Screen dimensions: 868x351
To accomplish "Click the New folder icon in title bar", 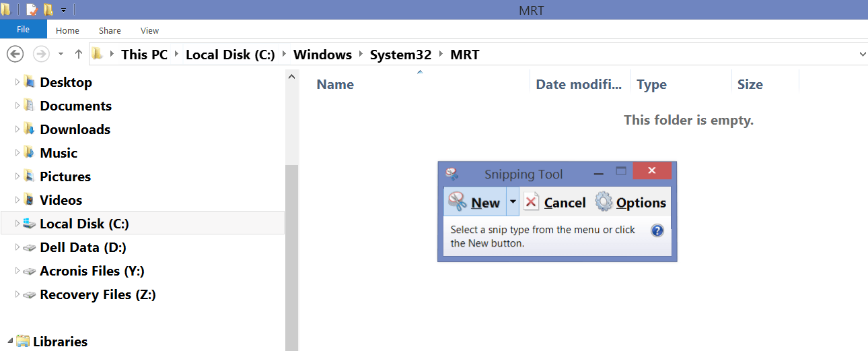I will [x=48, y=10].
